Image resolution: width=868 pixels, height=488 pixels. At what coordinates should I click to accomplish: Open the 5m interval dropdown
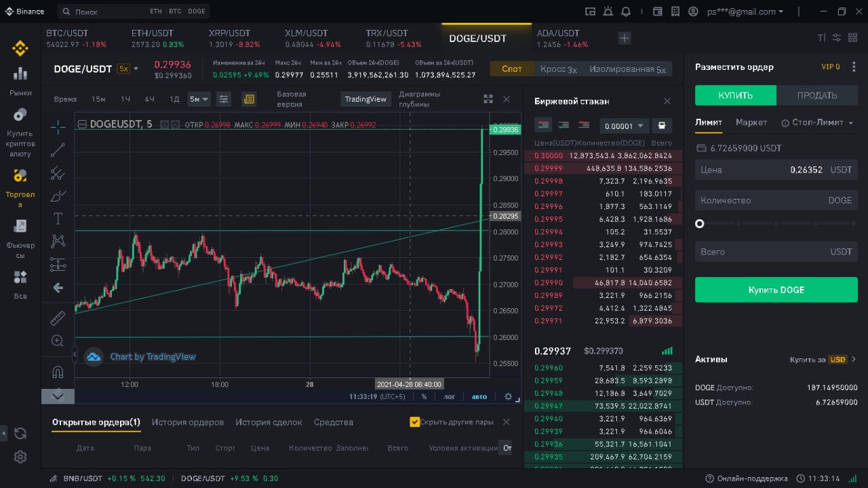tap(199, 99)
